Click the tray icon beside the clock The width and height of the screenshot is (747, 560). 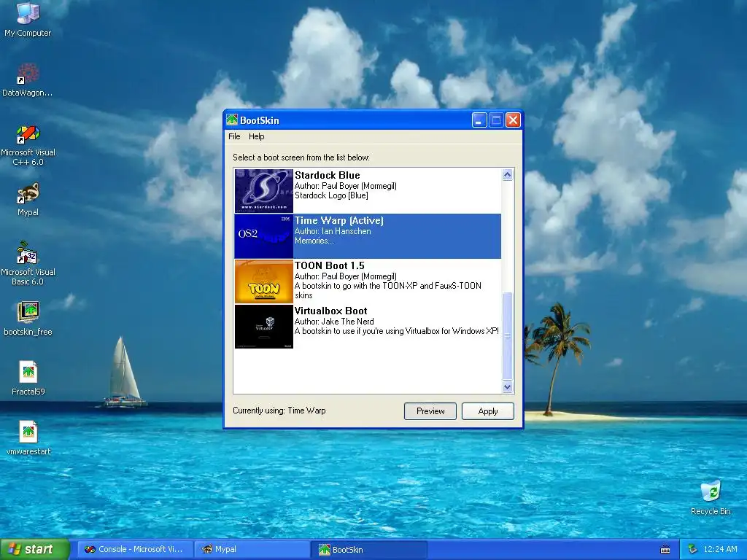pos(693,549)
